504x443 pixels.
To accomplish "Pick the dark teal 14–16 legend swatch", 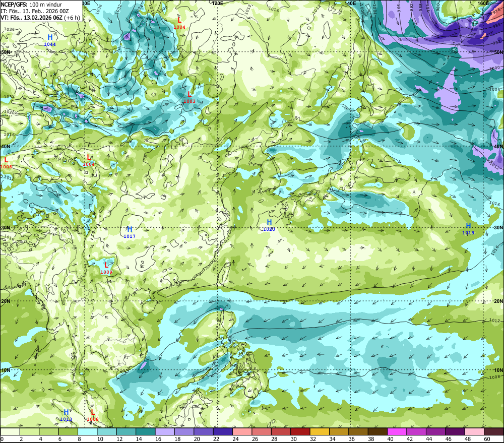I will 146,431.
